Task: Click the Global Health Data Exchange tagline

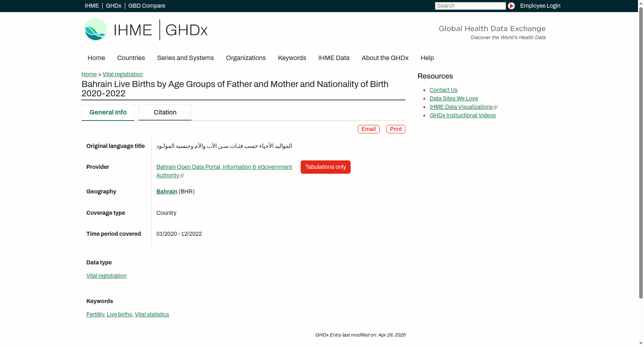Action: (x=492, y=29)
